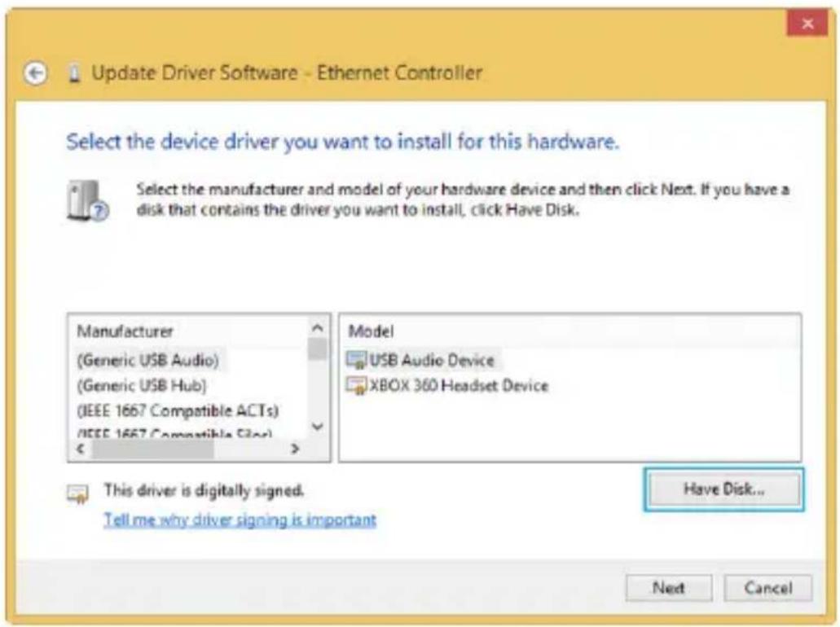Select (Generic USB Audio) manufacturer
This screenshot has height=627, width=840.
pos(147,359)
